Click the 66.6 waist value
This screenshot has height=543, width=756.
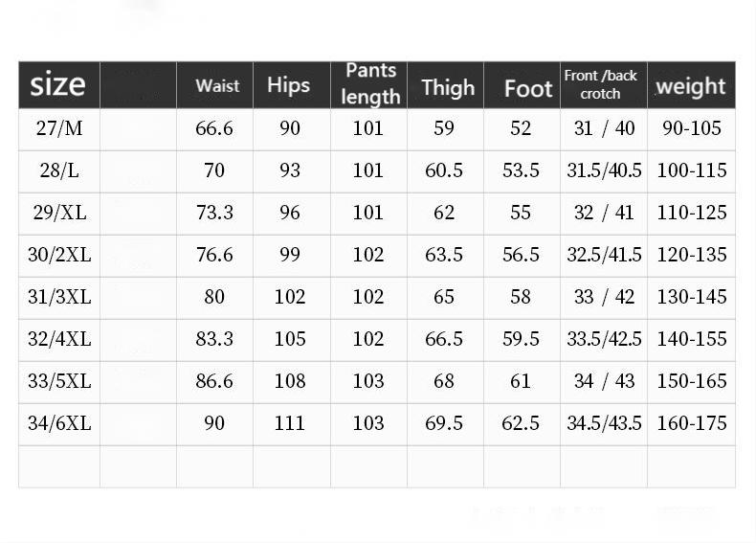tap(214, 128)
